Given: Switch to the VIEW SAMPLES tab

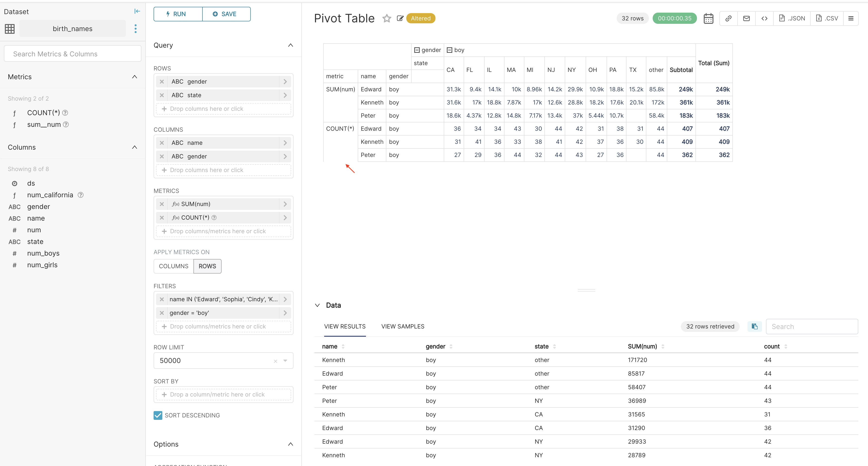Looking at the screenshot, I should [x=403, y=326].
